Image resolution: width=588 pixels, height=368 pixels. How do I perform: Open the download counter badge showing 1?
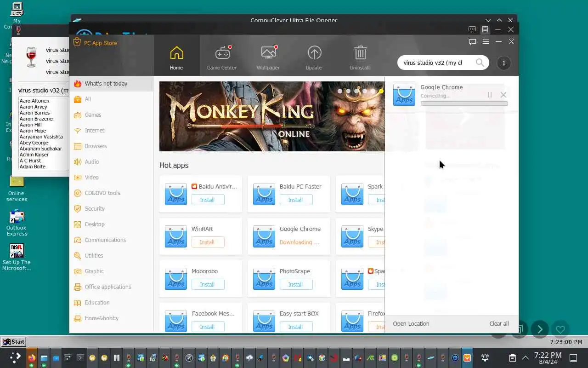click(503, 63)
